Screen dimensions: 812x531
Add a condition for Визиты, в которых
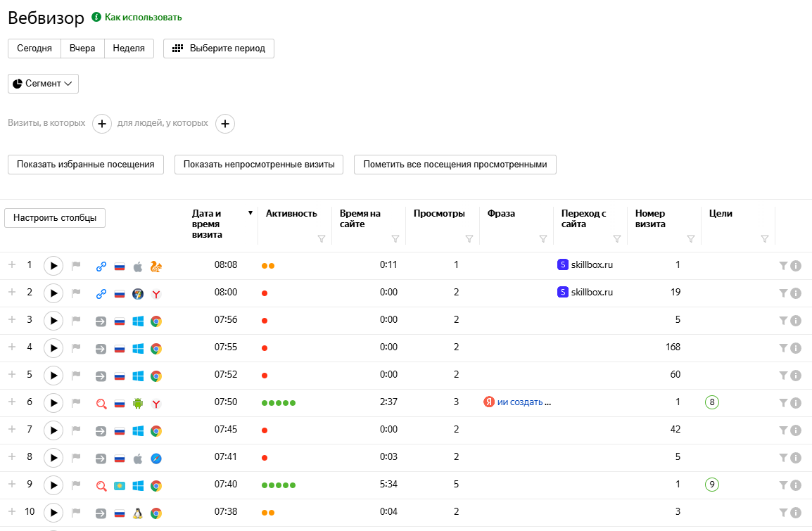pyautogui.click(x=102, y=124)
